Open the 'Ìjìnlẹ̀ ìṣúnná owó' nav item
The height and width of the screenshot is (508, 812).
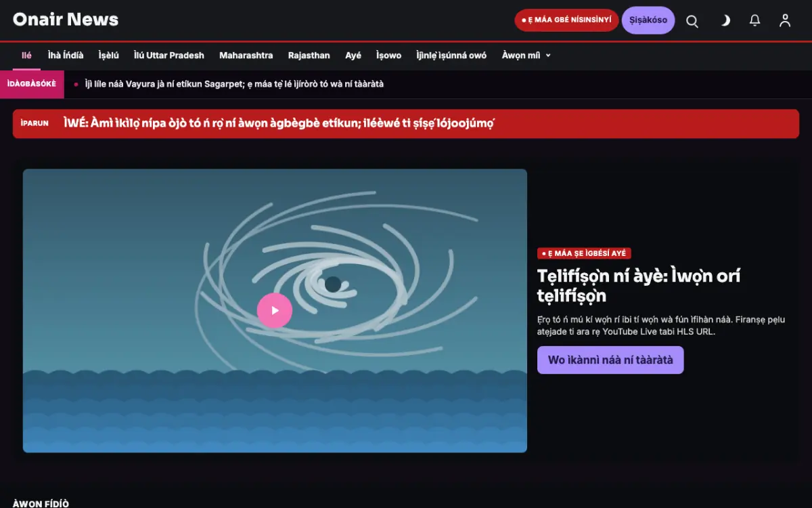coord(451,56)
